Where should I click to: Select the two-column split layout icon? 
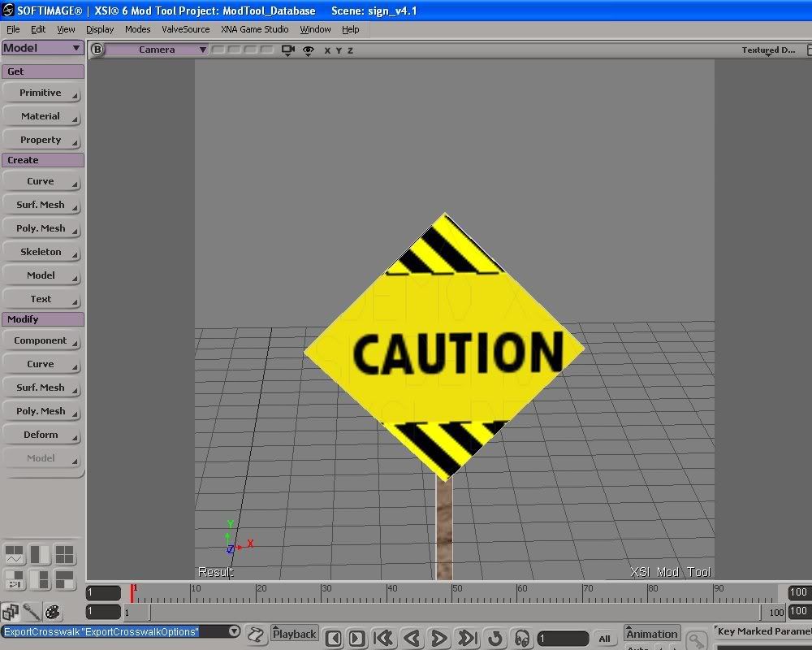point(39,554)
